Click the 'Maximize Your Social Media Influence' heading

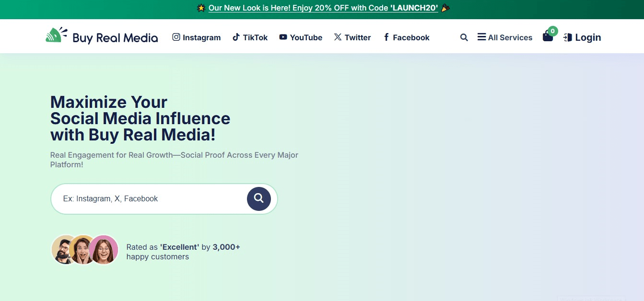[140, 118]
